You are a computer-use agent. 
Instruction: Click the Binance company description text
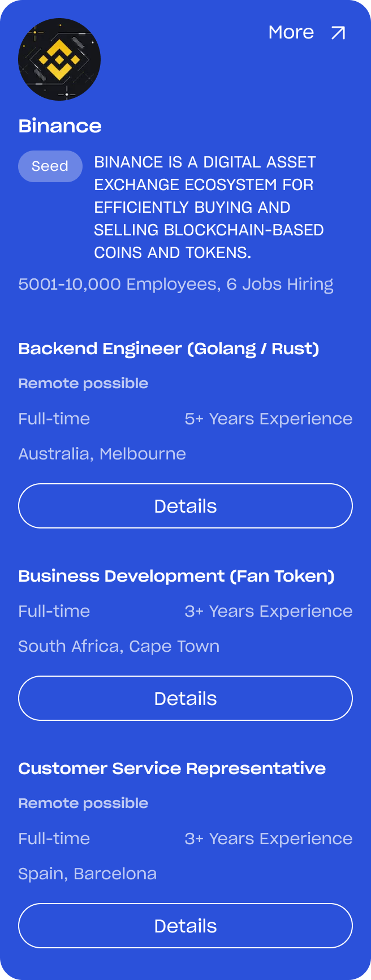(x=209, y=207)
